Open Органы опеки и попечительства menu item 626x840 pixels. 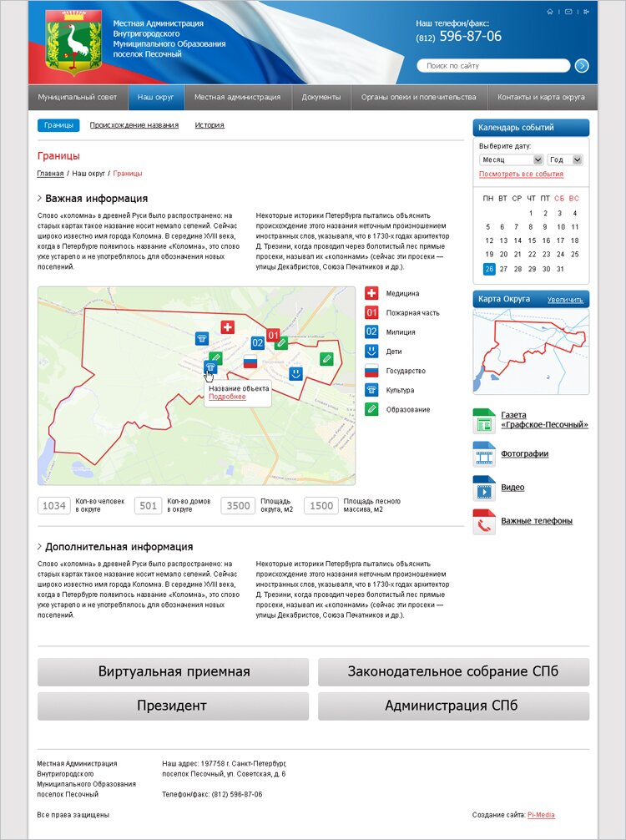click(x=419, y=97)
